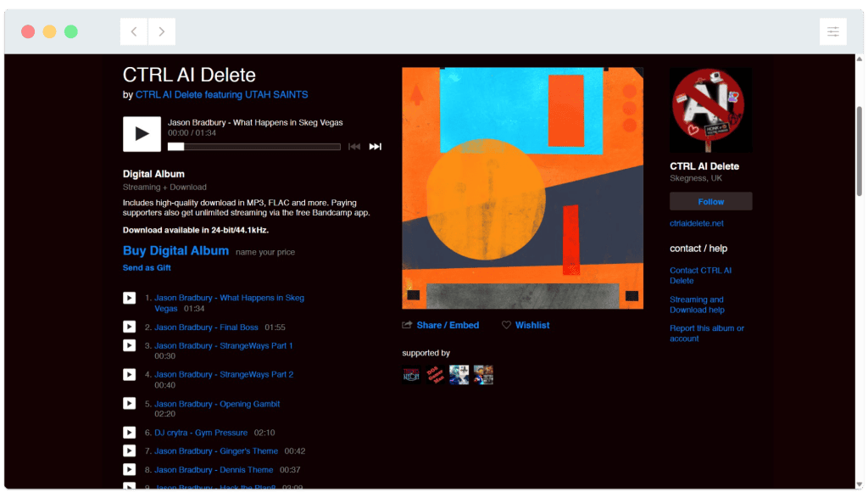Click the CTRL AI Delete artist profile image
Image resolution: width=868 pixels, height=498 pixels.
(x=711, y=109)
